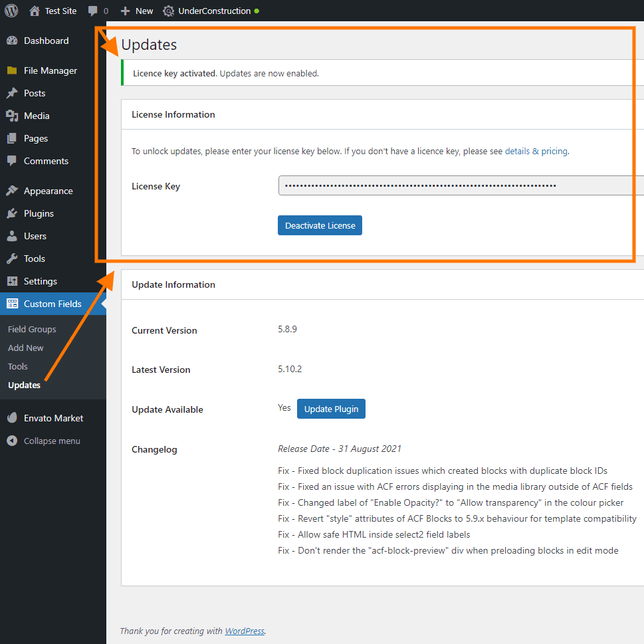Click the WordPress logo icon
This screenshot has height=644, width=644.
(x=11, y=11)
